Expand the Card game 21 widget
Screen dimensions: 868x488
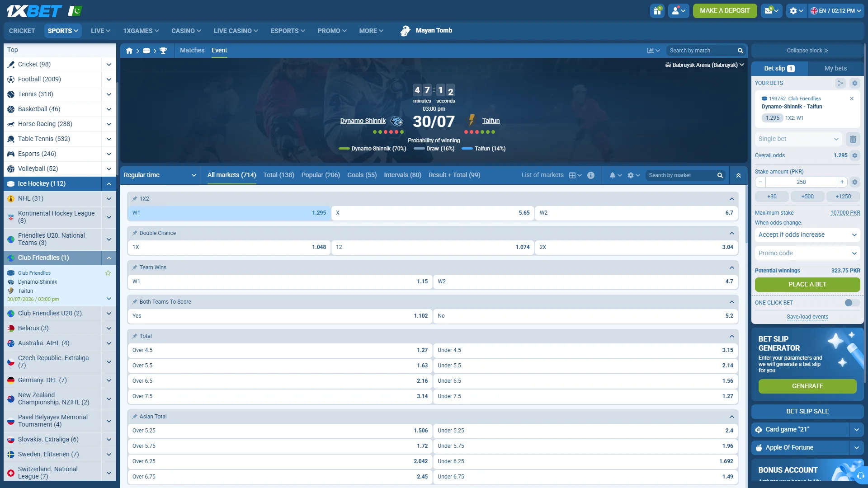(x=856, y=430)
